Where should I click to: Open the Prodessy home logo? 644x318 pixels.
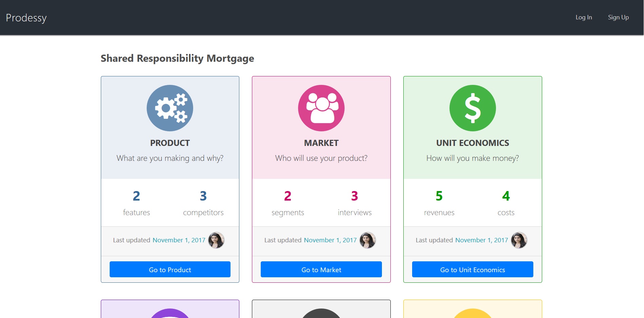point(26,18)
